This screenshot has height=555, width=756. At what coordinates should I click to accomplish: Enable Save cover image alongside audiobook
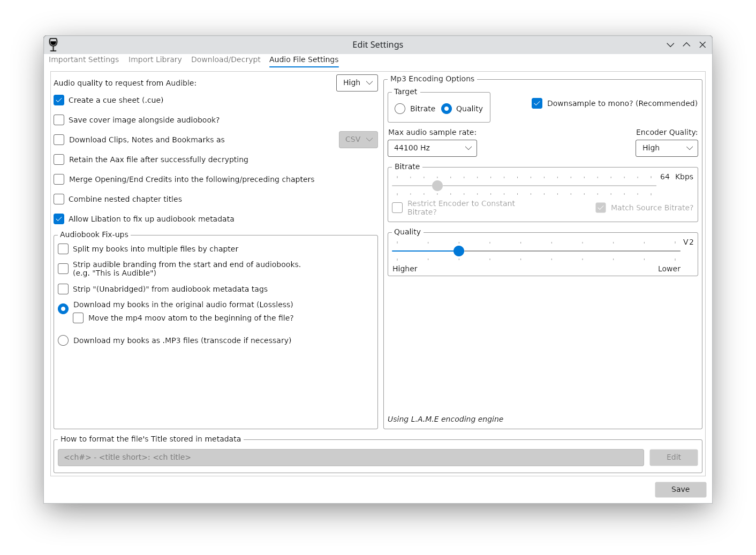[59, 120]
